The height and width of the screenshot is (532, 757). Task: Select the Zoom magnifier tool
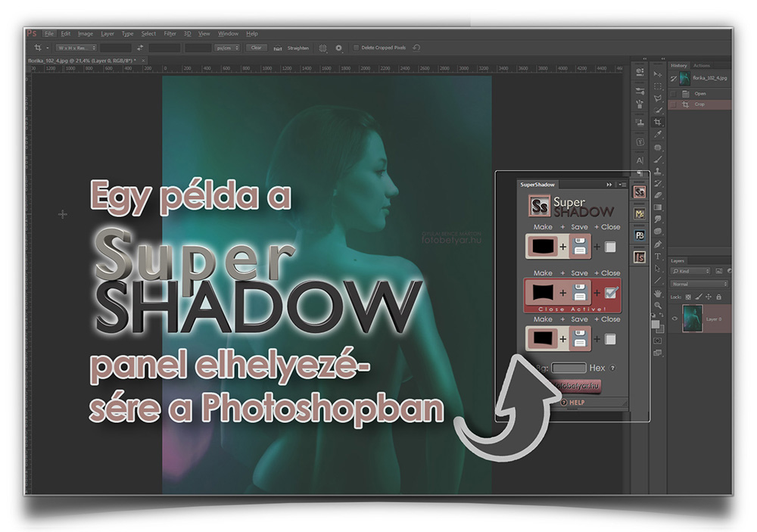(658, 305)
